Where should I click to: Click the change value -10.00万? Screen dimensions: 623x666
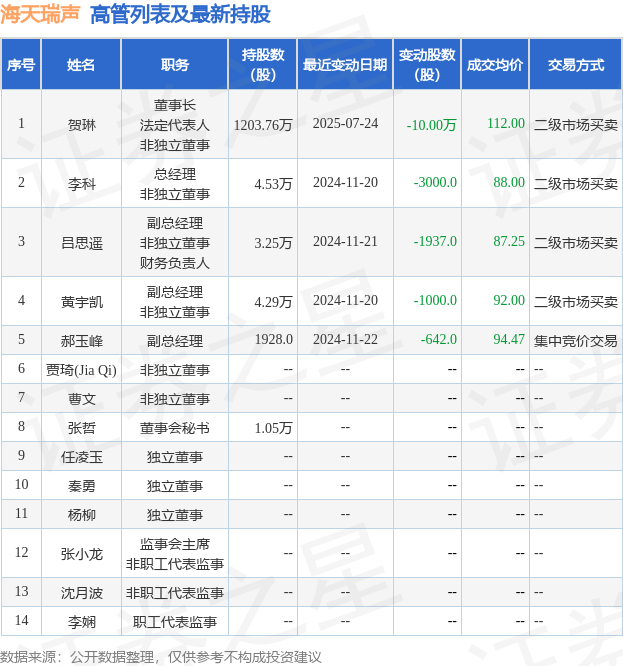click(431, 124)
